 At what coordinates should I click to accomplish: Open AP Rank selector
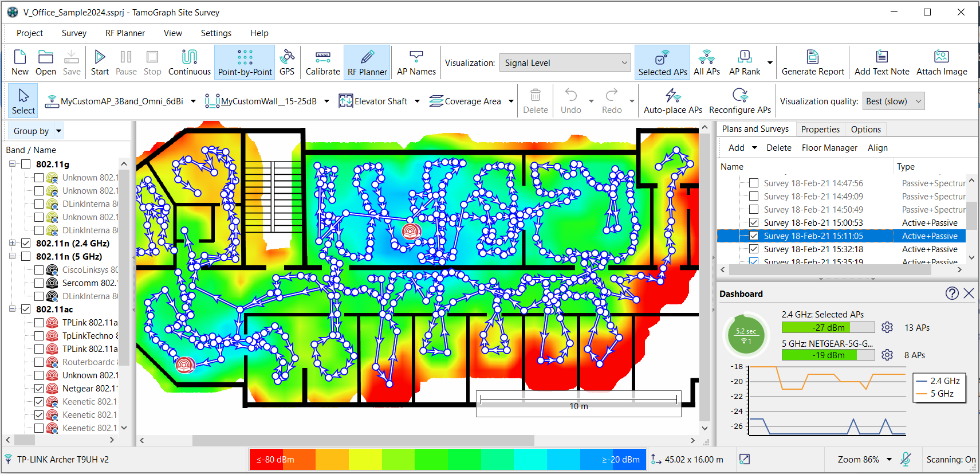[745, 62]
